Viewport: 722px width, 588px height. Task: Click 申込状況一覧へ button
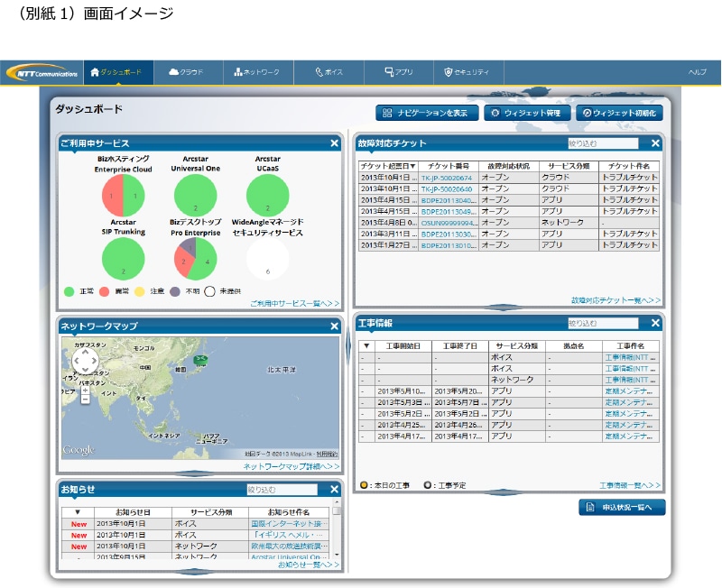[x=622, y=507]
